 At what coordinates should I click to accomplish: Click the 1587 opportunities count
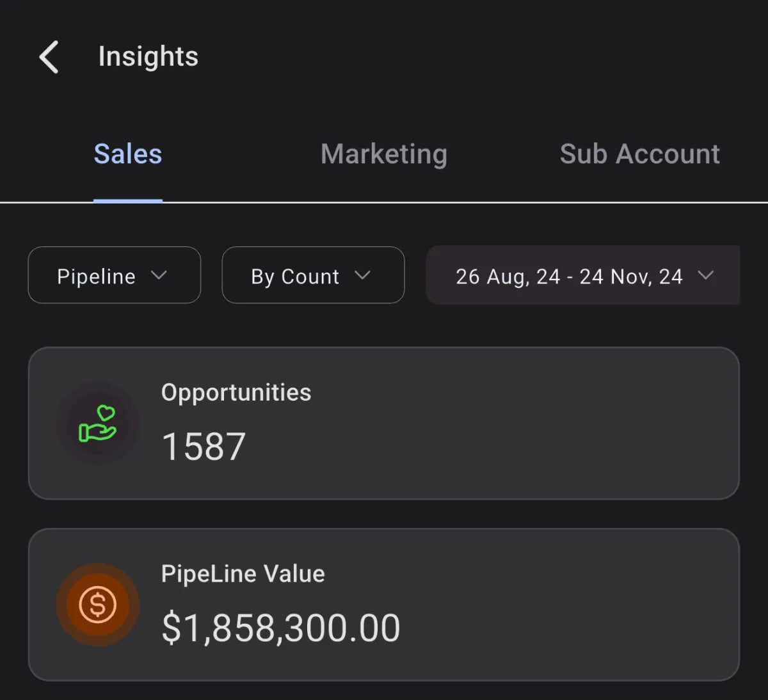[x=204, y=446]
